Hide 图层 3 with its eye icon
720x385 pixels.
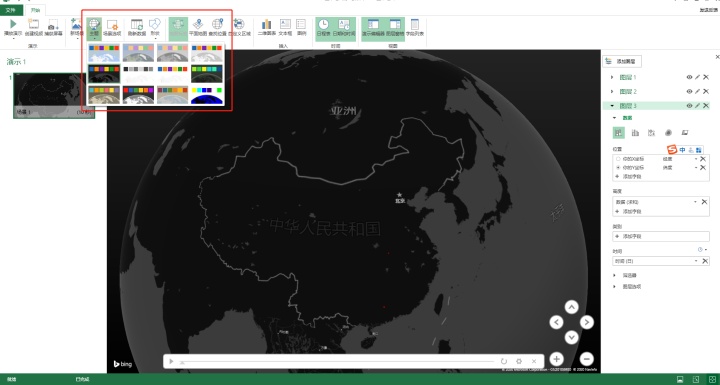point(689,106)
